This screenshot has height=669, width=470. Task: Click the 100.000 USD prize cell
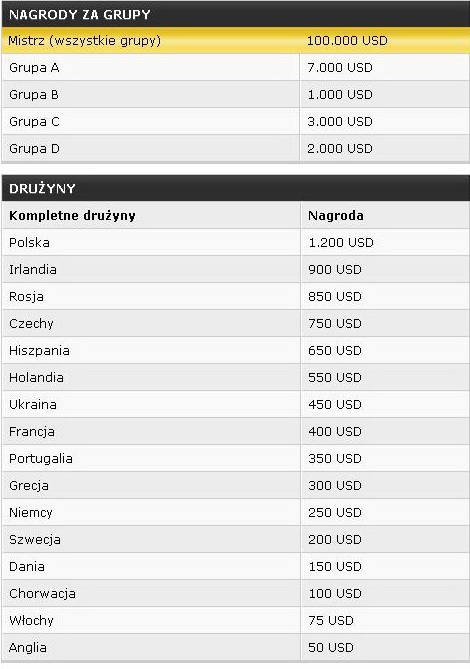pos(347,41)
